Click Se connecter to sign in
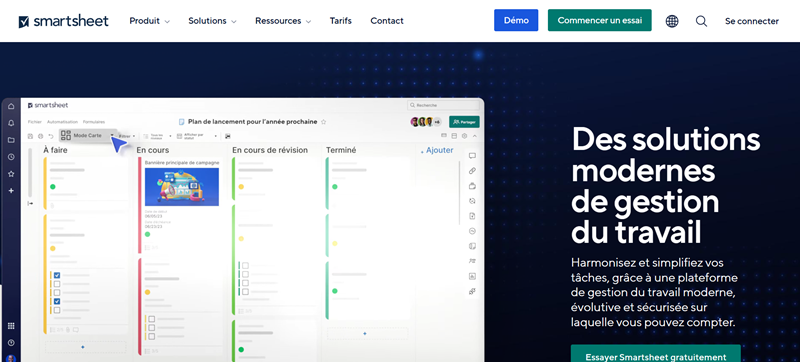The width and height of the screenshot is (800, 362). coord(752,21)
